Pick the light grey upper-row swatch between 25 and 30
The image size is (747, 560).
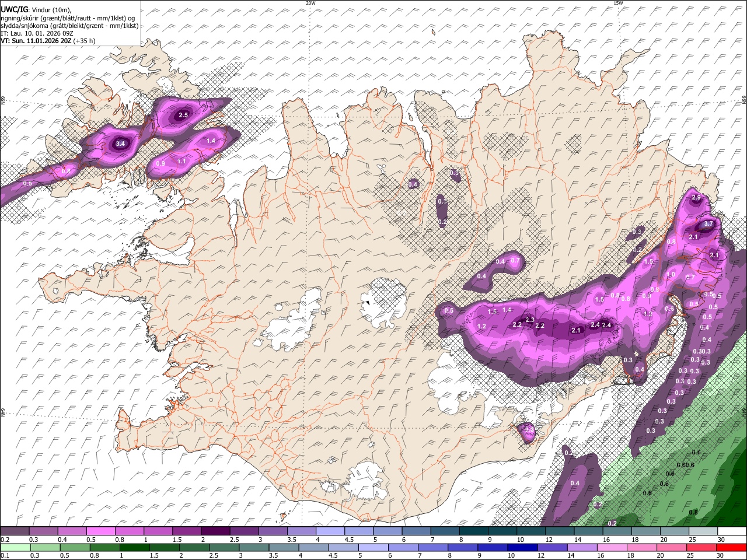[703, 531]
